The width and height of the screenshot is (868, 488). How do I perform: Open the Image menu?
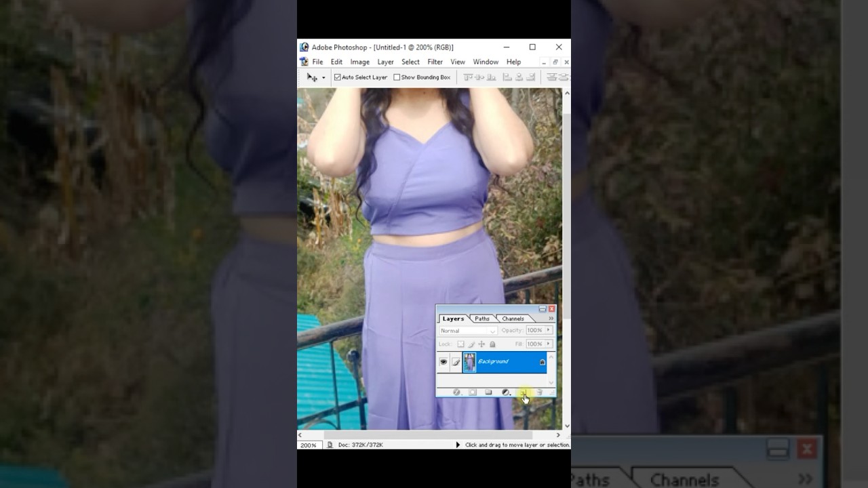(x=359, y=62)
